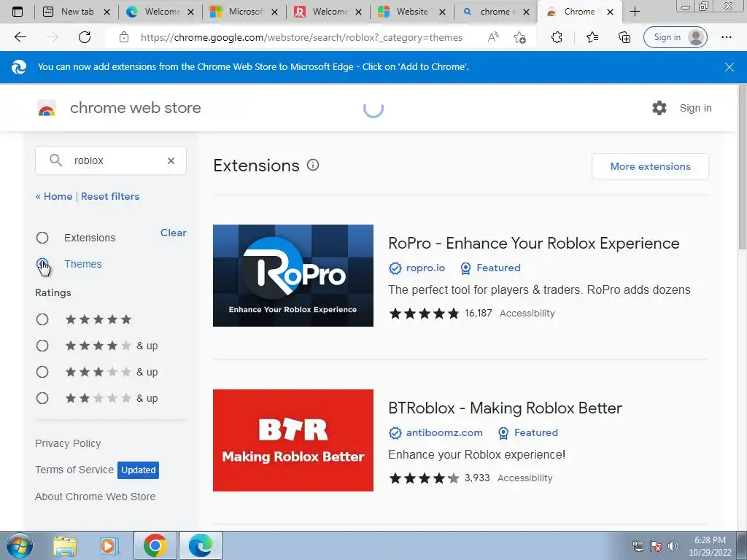Open tab actions menu icon
The height and width of the screenshot is (560, 747).
coord(18,12)
